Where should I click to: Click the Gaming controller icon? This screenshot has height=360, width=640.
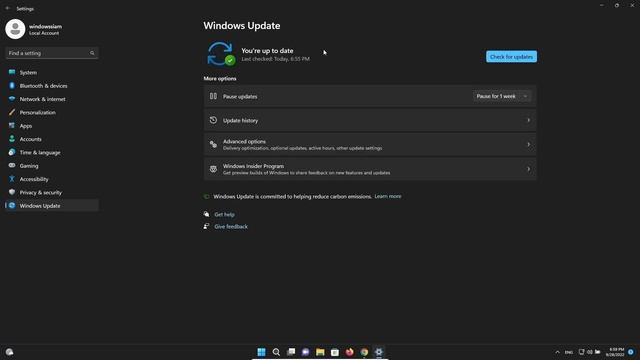click(12, 165)
